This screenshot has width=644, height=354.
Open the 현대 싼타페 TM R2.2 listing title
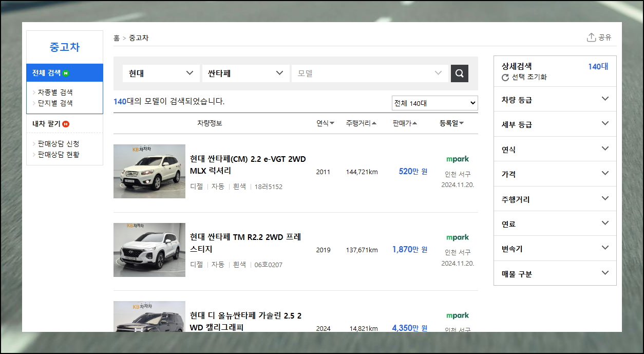[245, 243]
